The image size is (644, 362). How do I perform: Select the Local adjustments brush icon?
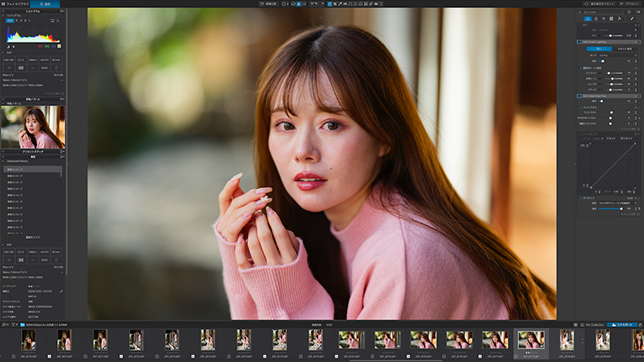pos(632,19)
